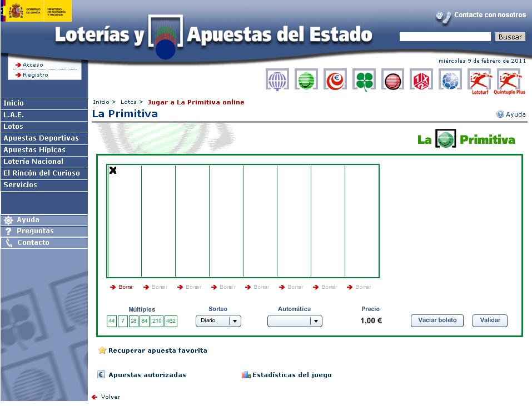This screenshot has width=532, height=406.
Task: Click the Contacte con nosotros phone icon
Action: 444,17
